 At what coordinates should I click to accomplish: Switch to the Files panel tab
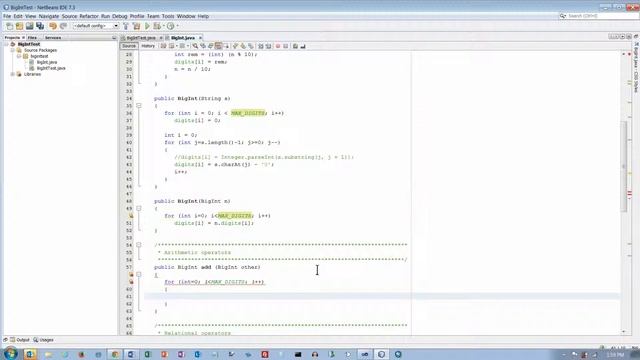tap(32, 38)
